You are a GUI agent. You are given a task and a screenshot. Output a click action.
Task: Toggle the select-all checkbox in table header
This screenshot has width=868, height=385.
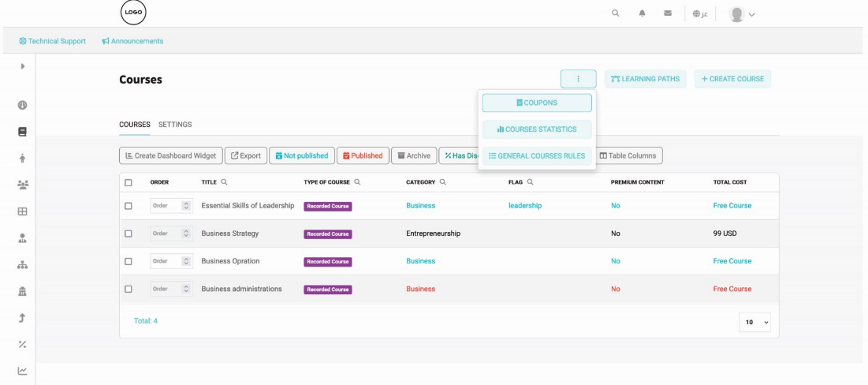click(129, 182)
